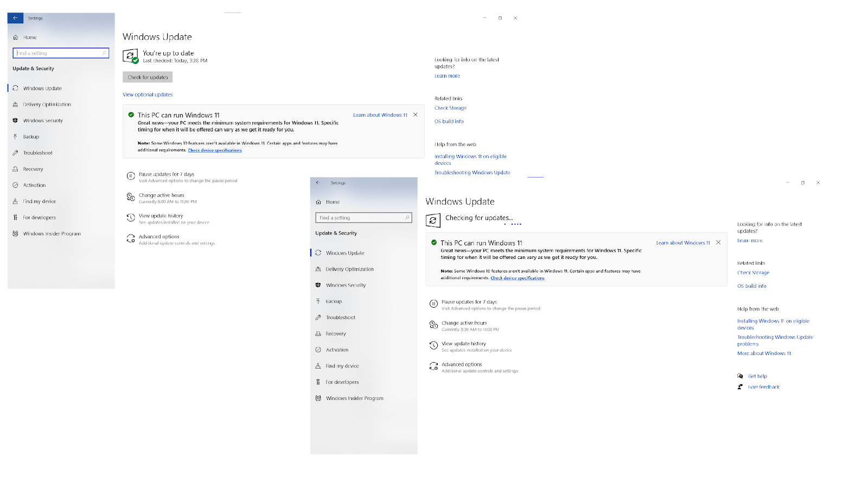The width and height of the screenshot is (868, 482).
Task: Click the Troubleshoot wrench icon in the up-to-date window
Action: 15,153
